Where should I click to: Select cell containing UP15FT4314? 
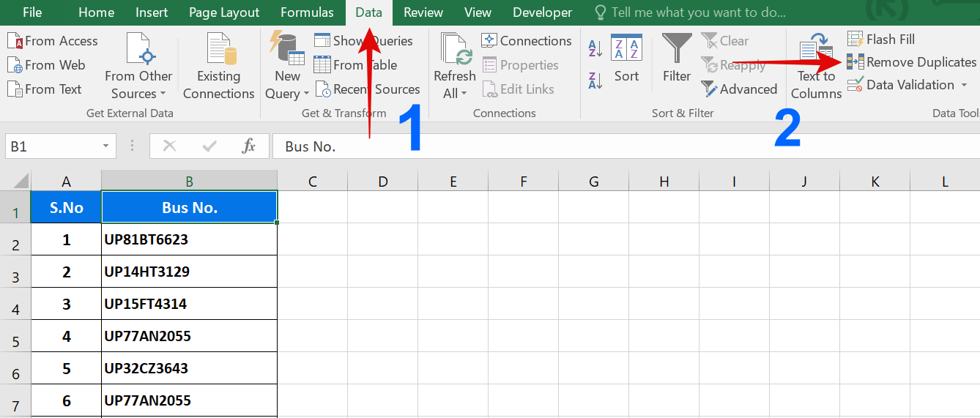tap(190, 304)
